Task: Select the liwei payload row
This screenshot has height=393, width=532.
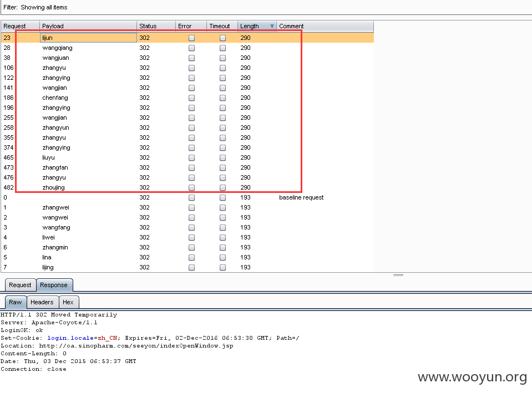Action: [188, 237]
